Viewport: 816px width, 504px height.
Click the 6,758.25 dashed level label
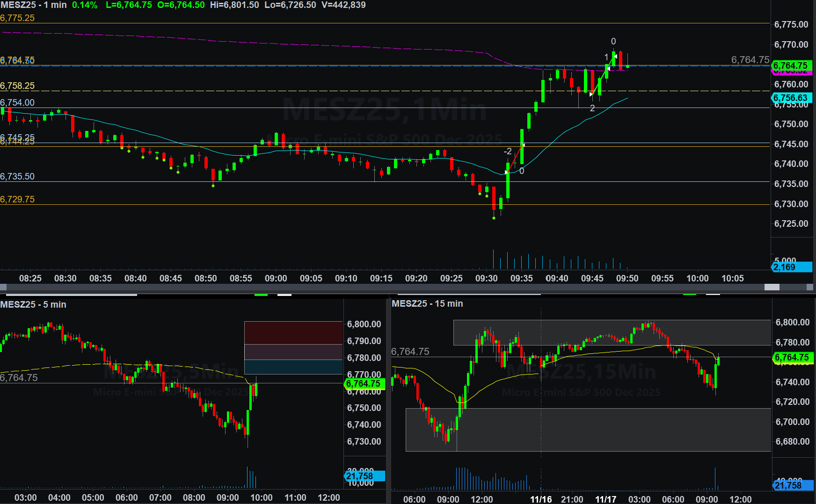(17, 86)
